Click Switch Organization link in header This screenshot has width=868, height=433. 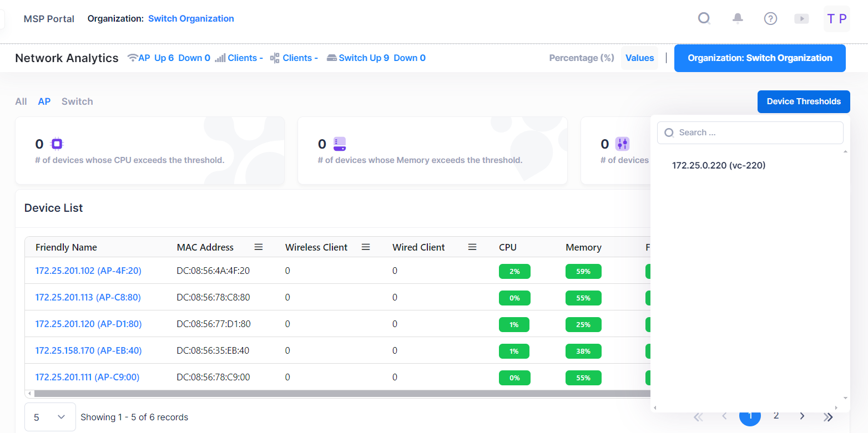tap(191, 18)
